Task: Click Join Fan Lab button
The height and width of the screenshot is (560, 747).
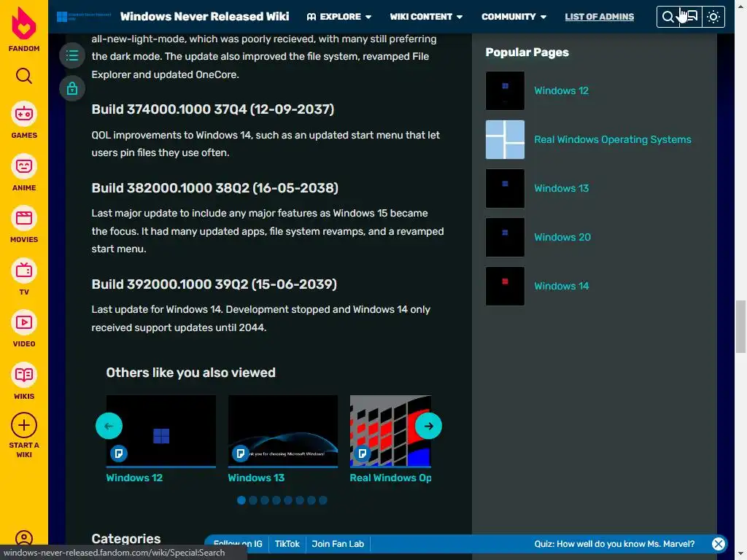Action: point(338,544)
